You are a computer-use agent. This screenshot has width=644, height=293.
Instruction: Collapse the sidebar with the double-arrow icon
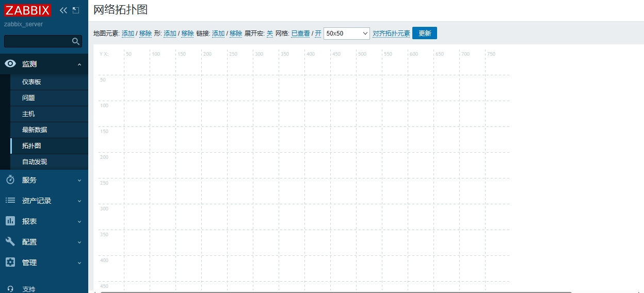[x=63, y=10]
